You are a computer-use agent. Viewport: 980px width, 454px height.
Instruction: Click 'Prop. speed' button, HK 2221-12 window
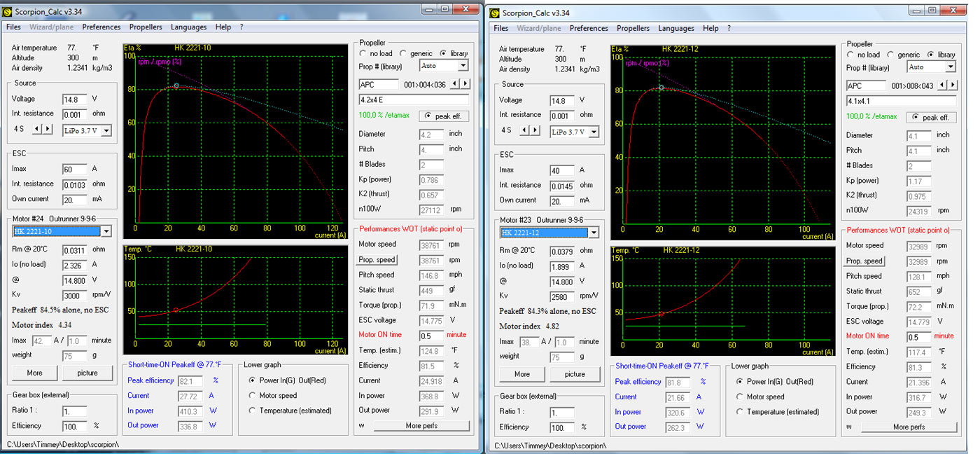pos(864,261)
